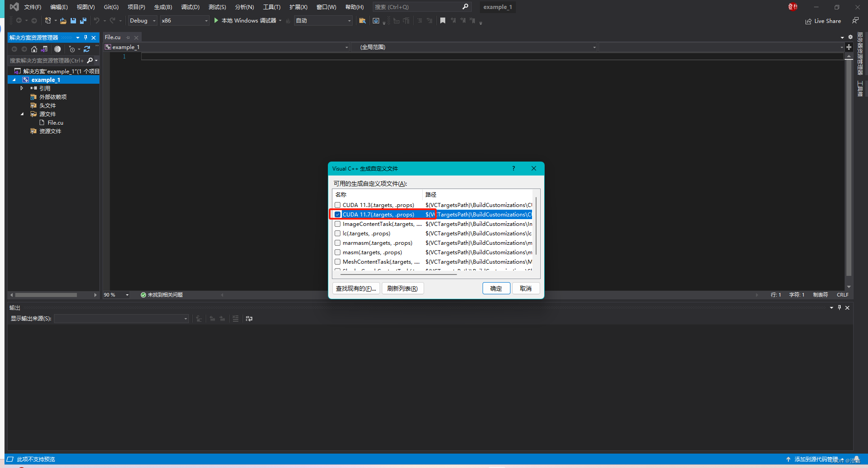
Task: Save all files icon
Action: pos(83,21)
